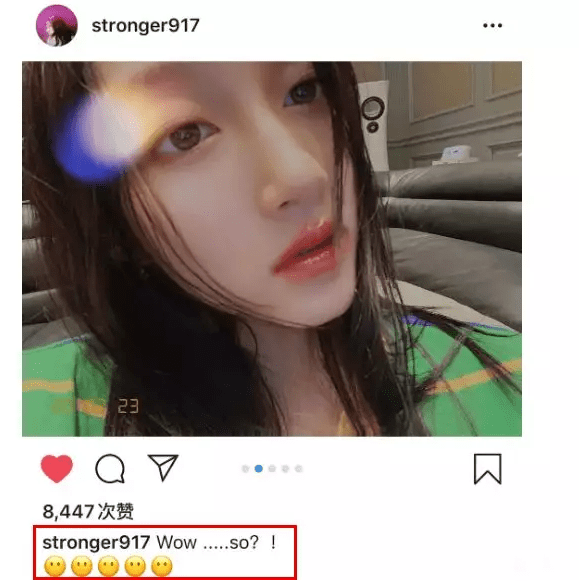
Task: View the 8,447 次赞 likes list
Action: [x=88, y=511]
